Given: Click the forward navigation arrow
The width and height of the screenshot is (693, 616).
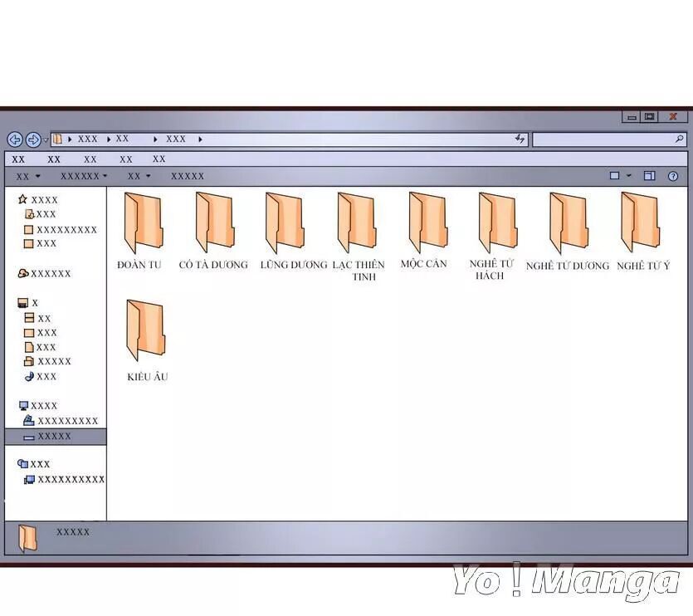Looking at the screenshot, I should pyautogui.click(x=32, y=139).
